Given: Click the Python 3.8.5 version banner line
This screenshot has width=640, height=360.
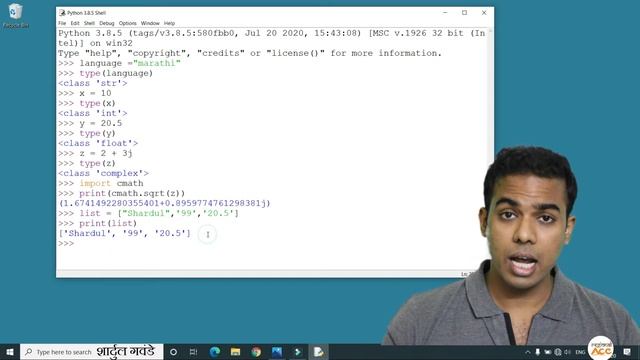Looking at the screenshot, I should point(271,38).
